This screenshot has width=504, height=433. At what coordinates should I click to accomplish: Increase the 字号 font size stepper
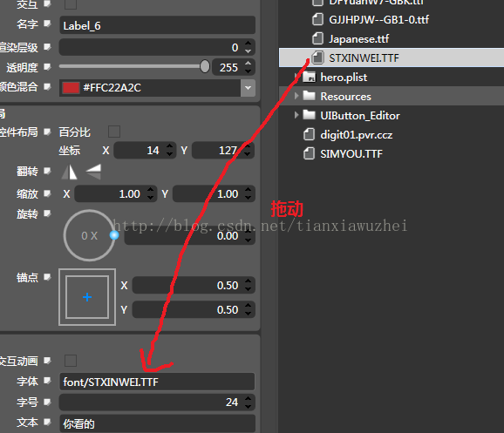click(x=248, y=399)
